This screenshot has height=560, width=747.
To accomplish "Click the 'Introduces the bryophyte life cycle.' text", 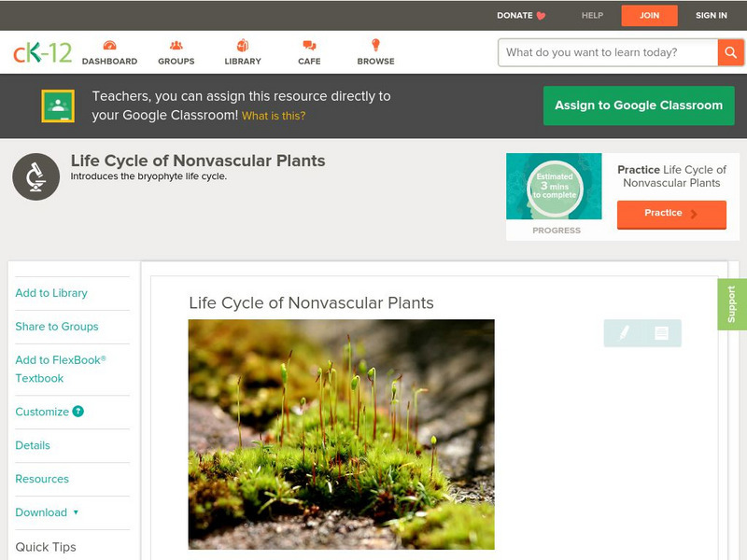I will [x=148, y=176].
